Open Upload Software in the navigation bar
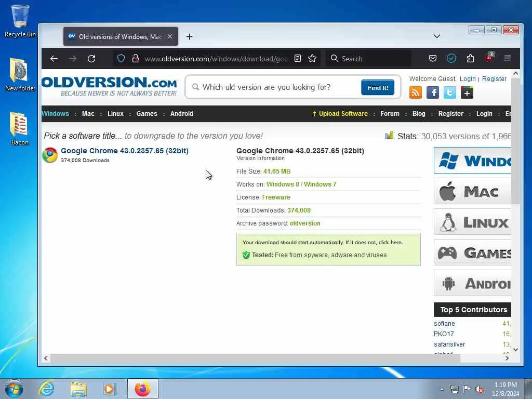 (x=340, y=114)
